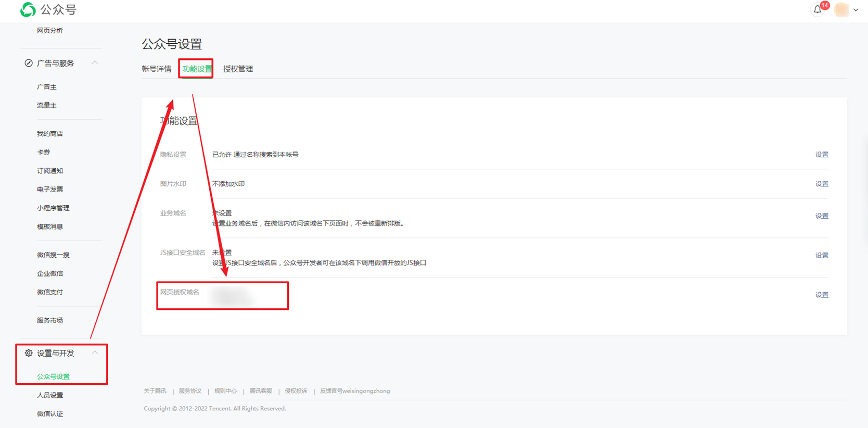Go to 企业微信 sidebar item

(50, 273)
